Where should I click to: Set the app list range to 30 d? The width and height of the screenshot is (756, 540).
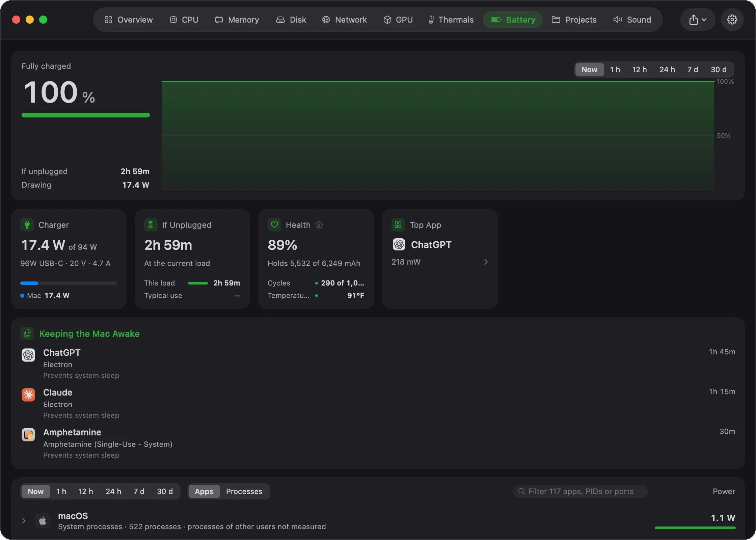click(165, 491)
